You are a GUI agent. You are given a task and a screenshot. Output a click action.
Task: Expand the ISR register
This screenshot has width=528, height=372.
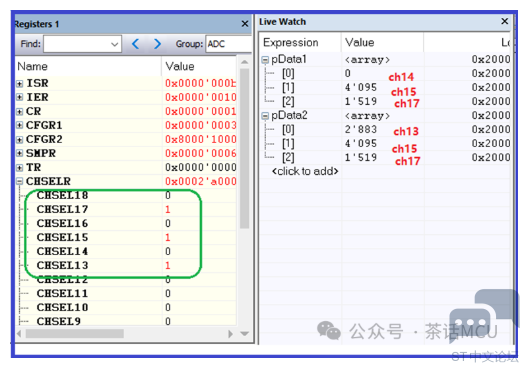[x=20, y=83]
